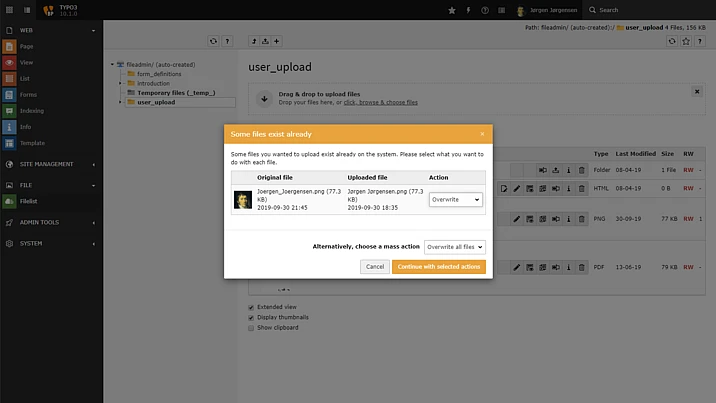Uncheck the Extended view checkbox

pyautogui.click(x=251, y=307)
